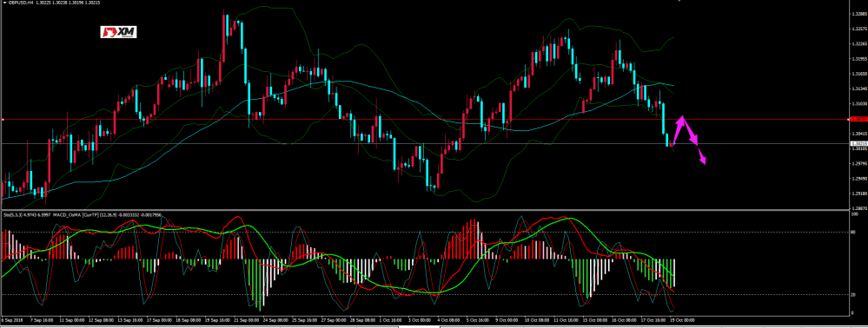Click time axis label 27 Sep 00:00
Screen dimensions: 868x328
334,319
